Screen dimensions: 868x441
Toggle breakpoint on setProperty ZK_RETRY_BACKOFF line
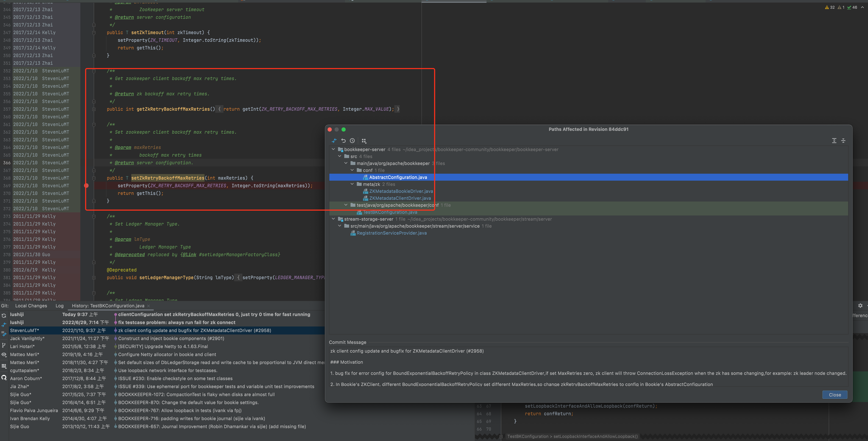tap(86, 186)
